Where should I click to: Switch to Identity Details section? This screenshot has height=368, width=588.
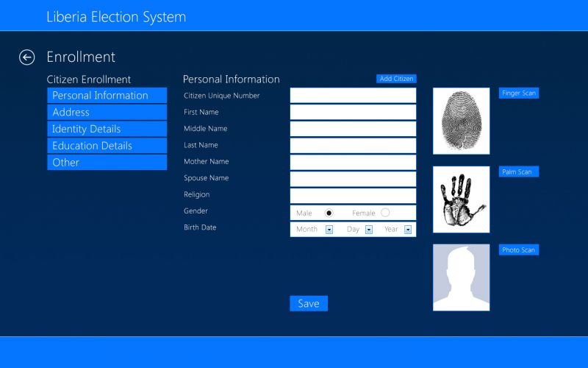coord(107,129)
